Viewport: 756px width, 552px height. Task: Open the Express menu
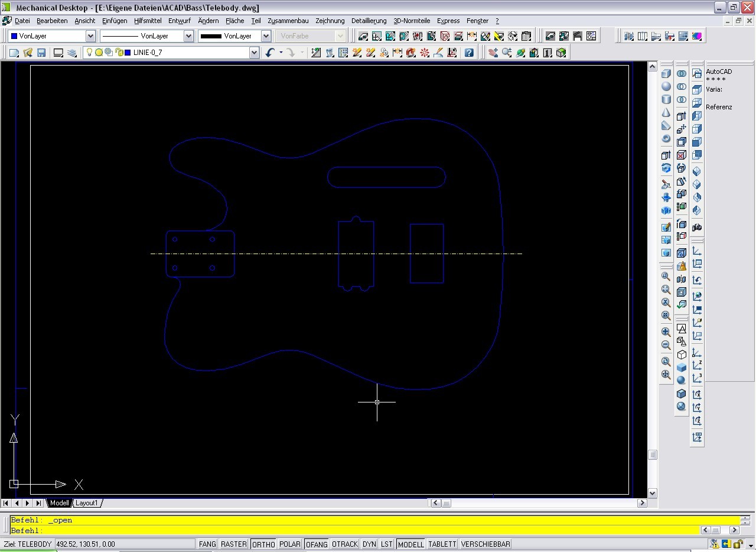coord(448,21)
